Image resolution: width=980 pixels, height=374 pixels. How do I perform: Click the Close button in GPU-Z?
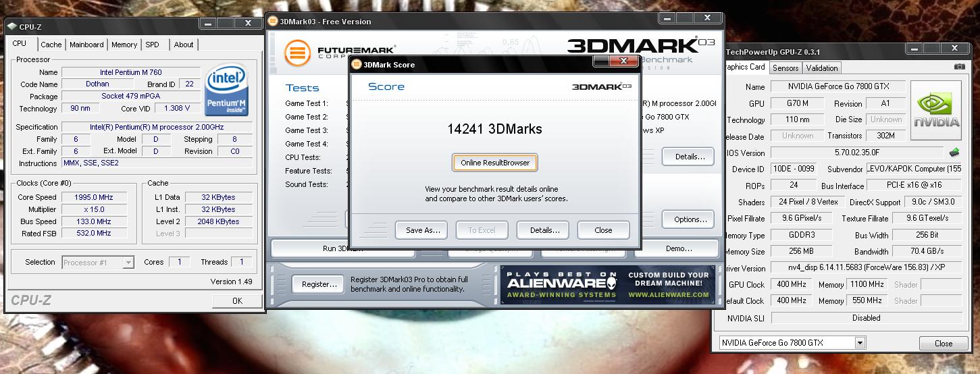click(x=943, y=343)
